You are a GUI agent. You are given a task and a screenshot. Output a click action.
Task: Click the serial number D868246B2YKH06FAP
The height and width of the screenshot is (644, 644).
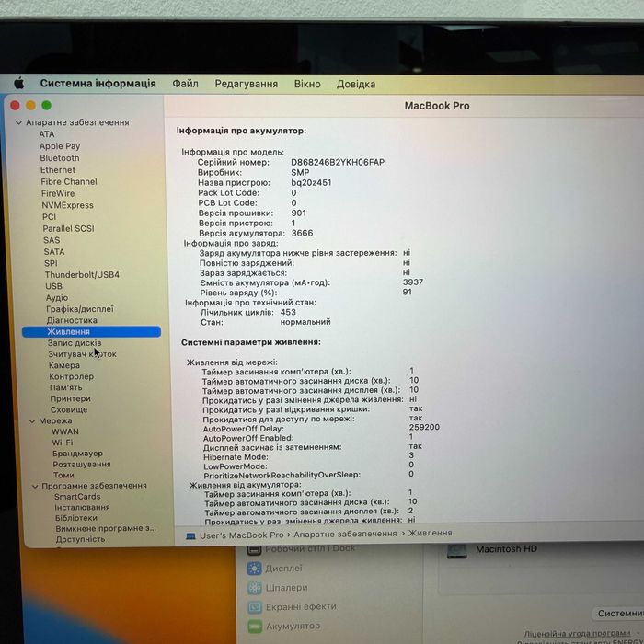tap(338, 162)
